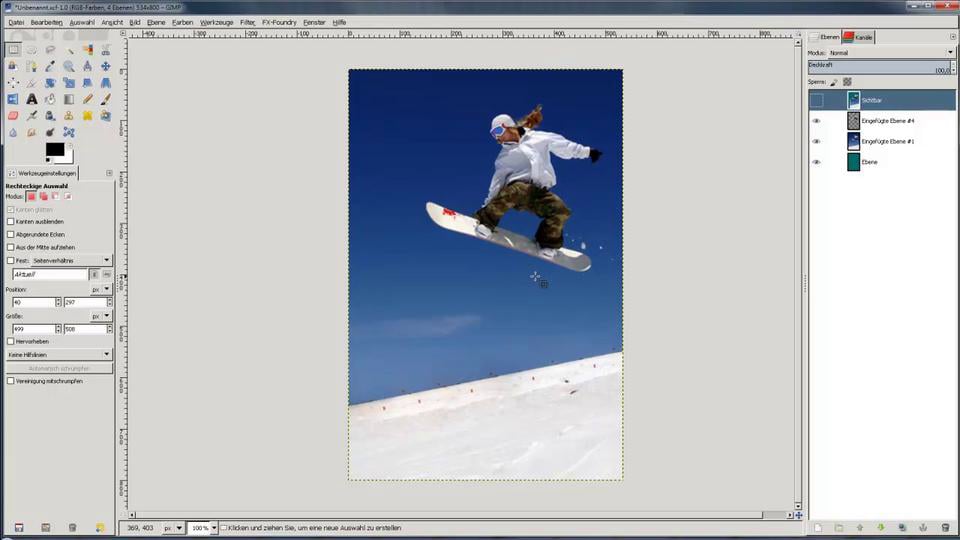This screenshot has height=540, width=960.
Task: Open the tool options tab menu arrow
Action: 109,173
